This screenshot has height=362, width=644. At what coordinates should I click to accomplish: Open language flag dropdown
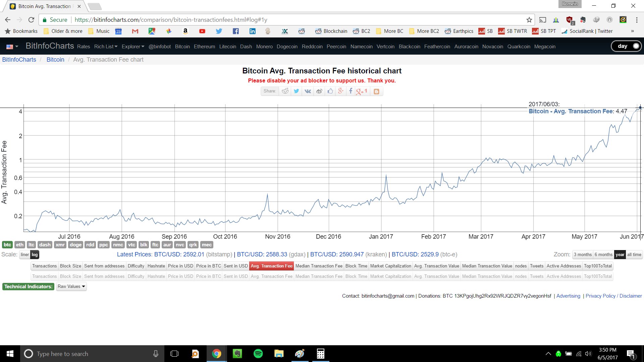pos(12,47)
